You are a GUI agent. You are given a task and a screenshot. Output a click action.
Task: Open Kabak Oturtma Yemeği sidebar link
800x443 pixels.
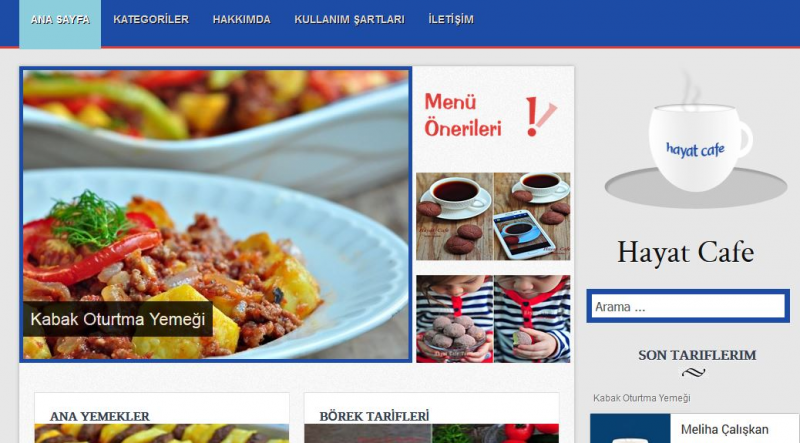[641, 398]
